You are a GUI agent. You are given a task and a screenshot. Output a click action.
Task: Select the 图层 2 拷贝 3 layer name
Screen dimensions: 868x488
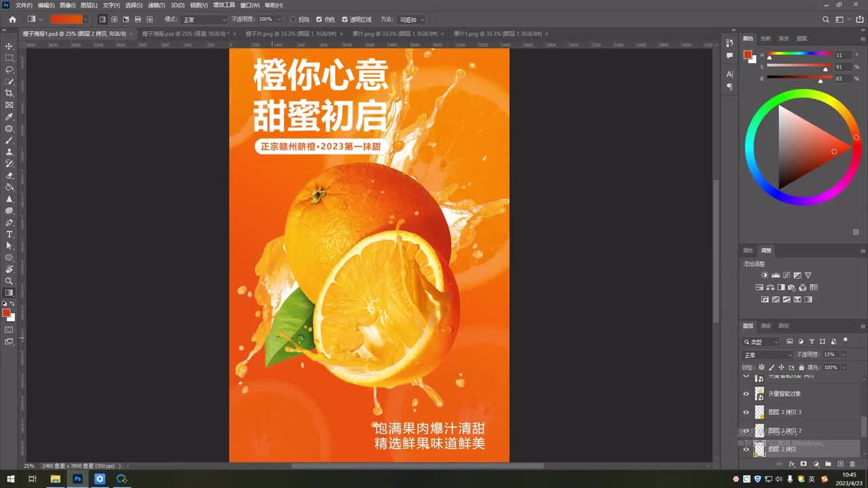point(785,412)
